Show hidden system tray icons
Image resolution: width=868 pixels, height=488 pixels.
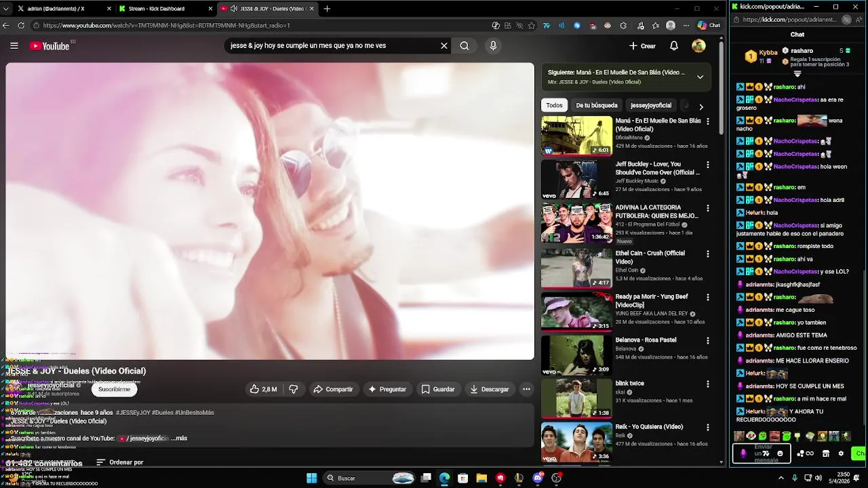point(781,478)
